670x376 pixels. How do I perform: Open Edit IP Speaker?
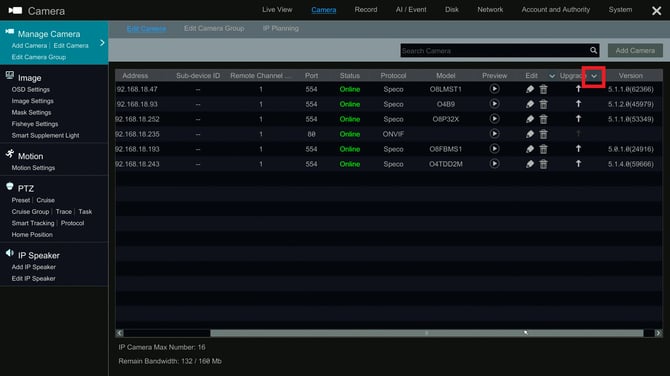pyautogui.click(x=33, y=279)
